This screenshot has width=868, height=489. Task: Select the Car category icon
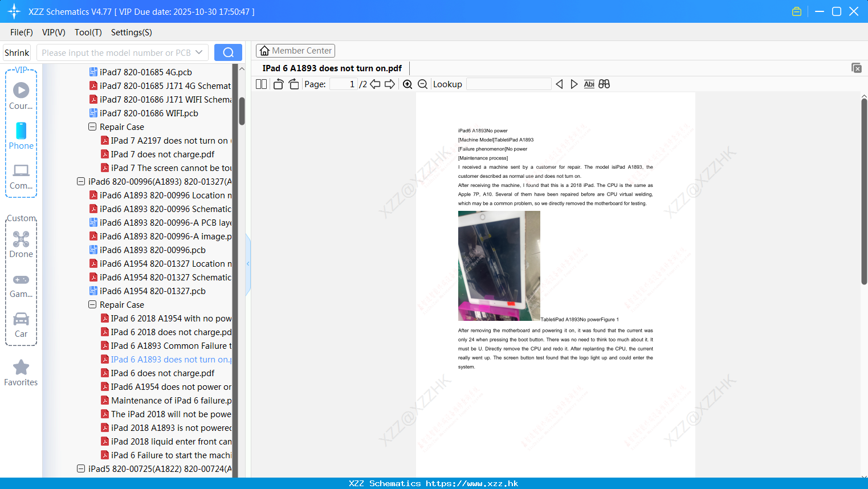(21, 325)
